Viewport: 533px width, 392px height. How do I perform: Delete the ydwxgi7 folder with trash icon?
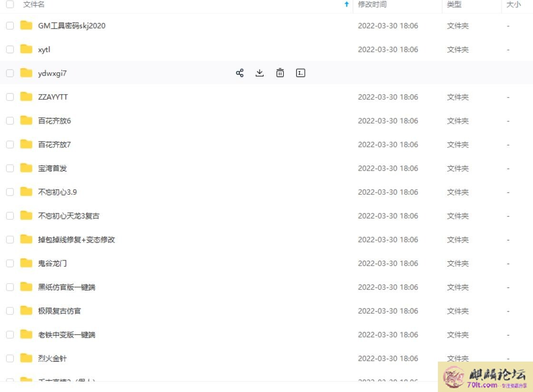(280, 73)
